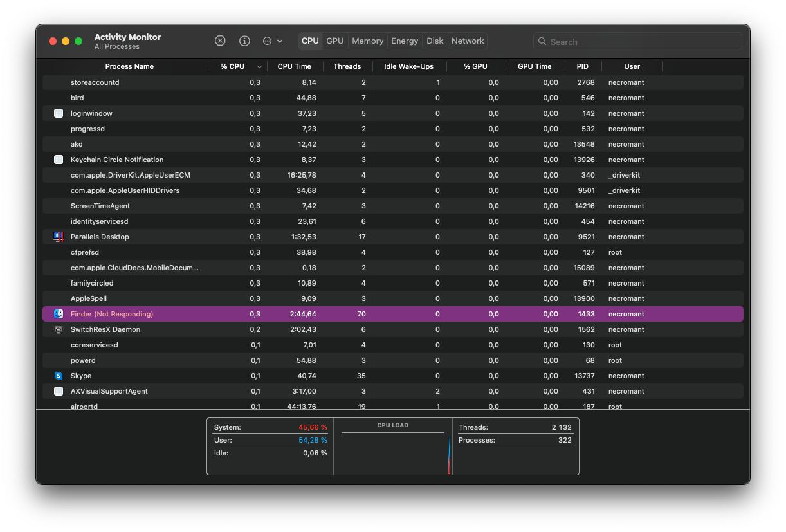Click the magnifier icon in the search field
This screenshot has width=786, height=532.
[542, 41]
